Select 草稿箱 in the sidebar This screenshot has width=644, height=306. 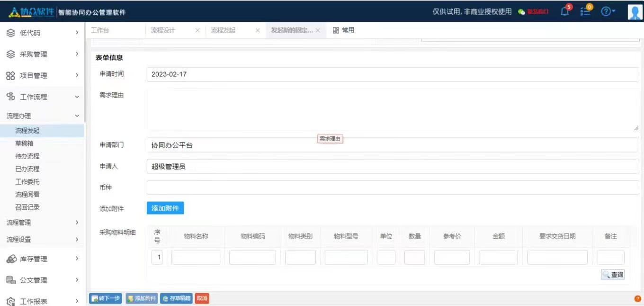(x=24, y=143)
